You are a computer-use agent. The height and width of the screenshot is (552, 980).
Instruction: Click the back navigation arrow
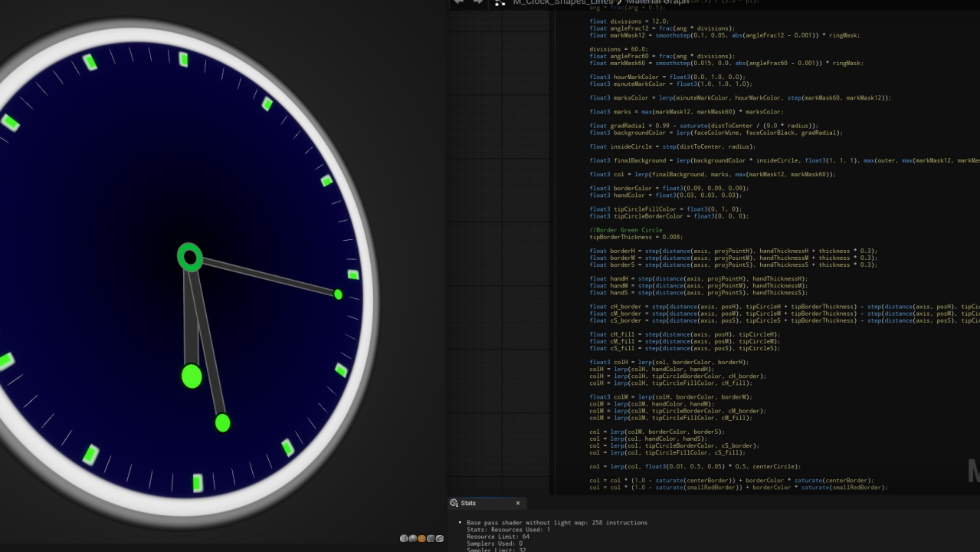point(457,3)
